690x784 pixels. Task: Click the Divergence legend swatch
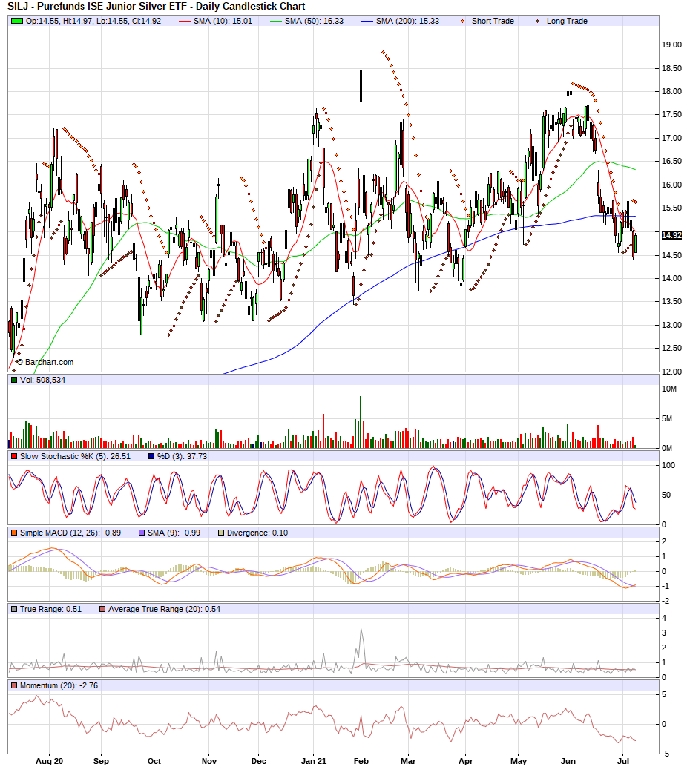(221, 533)
